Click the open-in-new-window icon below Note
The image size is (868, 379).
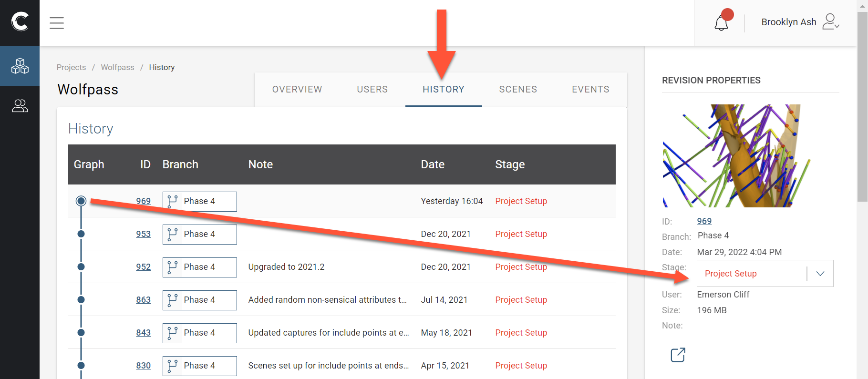tap(678, 355)
